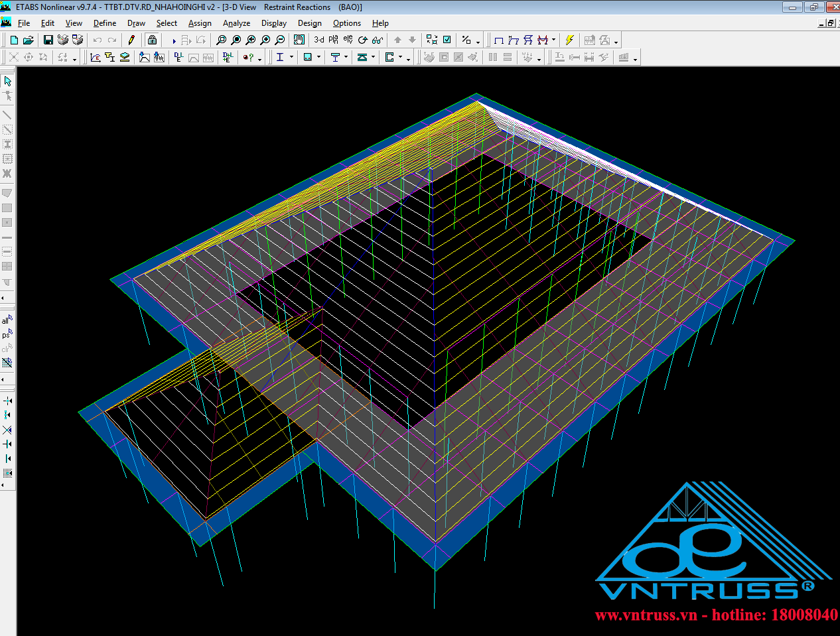Show Deformed Shape icon
The height and width of the screenshot is (636, 840).
click(514, 40)
